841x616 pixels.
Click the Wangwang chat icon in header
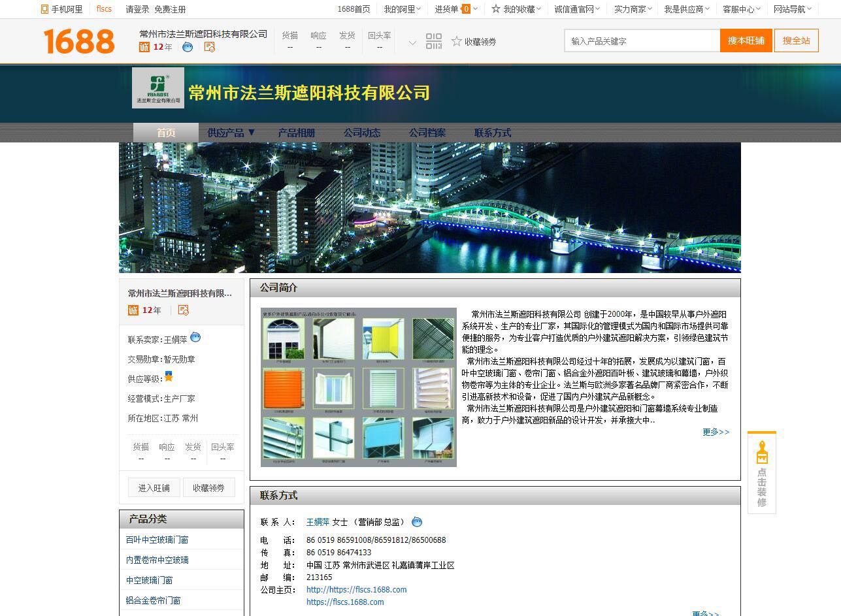(x=188, y=47)
